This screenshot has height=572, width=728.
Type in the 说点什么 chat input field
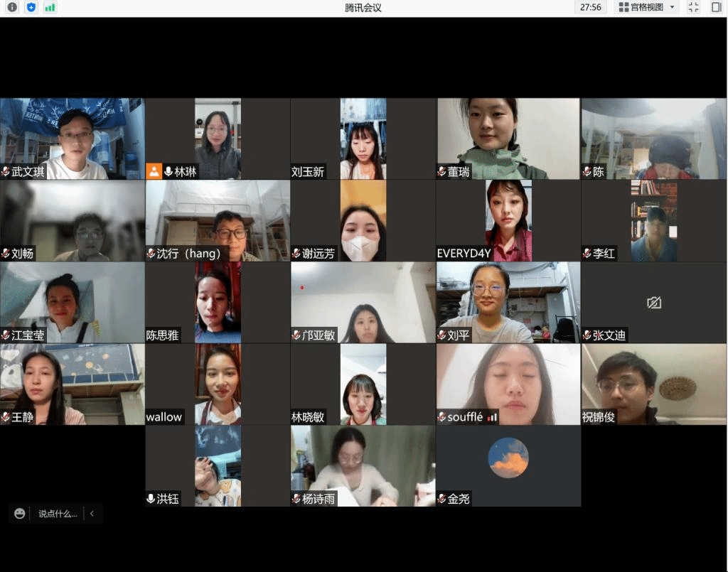click(x=58, y=513)
